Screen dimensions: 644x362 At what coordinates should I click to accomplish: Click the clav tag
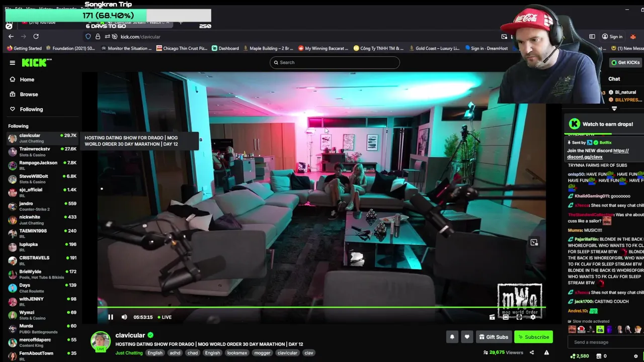[309, 353]
